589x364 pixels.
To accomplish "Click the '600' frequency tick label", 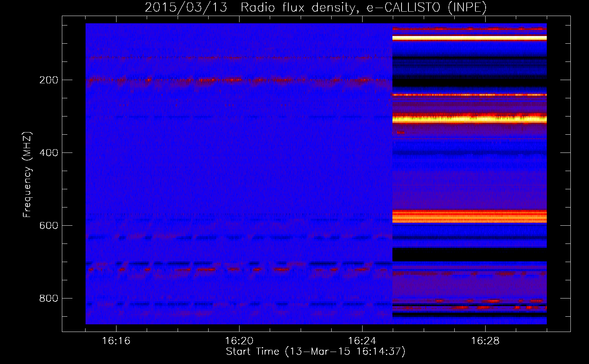I will click(48, 226).
